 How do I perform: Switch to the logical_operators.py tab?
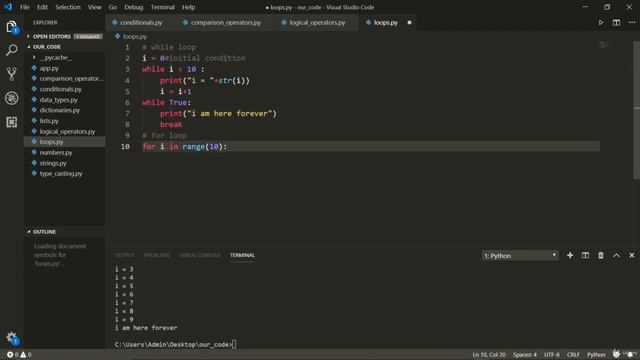[x=317, y=22]
